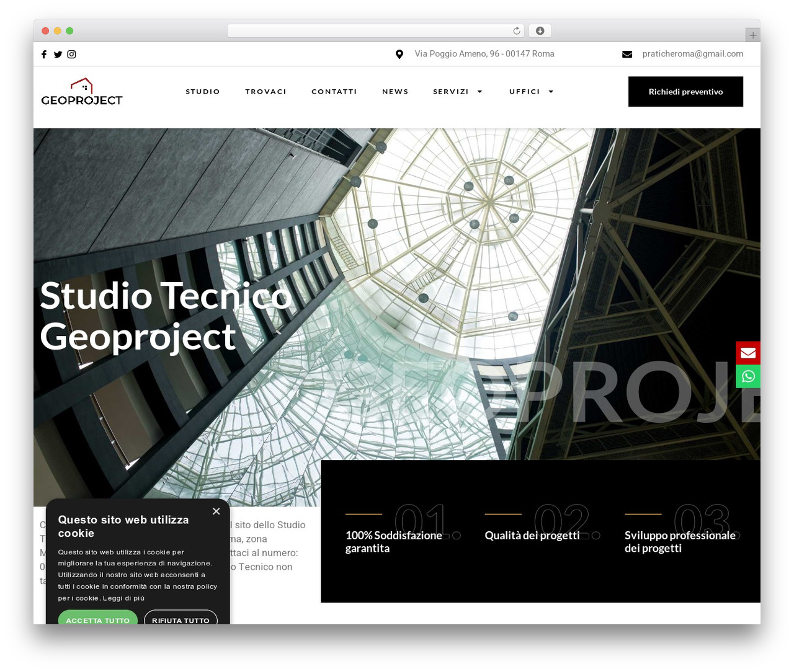This screenshot has width=794, height=672.
Task: Open the Instagram social icon
Action: [x=72, y=55]
